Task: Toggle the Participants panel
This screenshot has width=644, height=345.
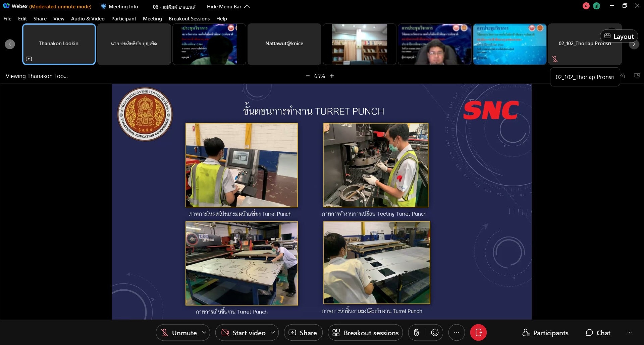Action: coord(545,333)
